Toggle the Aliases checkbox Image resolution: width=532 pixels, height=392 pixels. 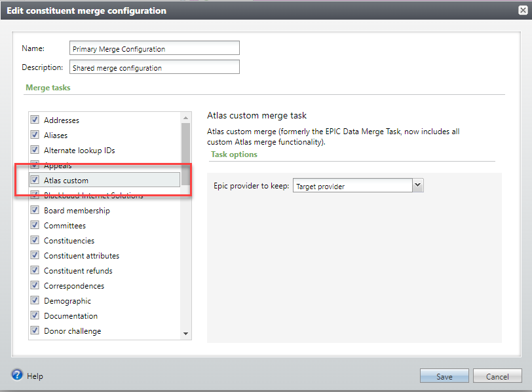click(35, 135)
